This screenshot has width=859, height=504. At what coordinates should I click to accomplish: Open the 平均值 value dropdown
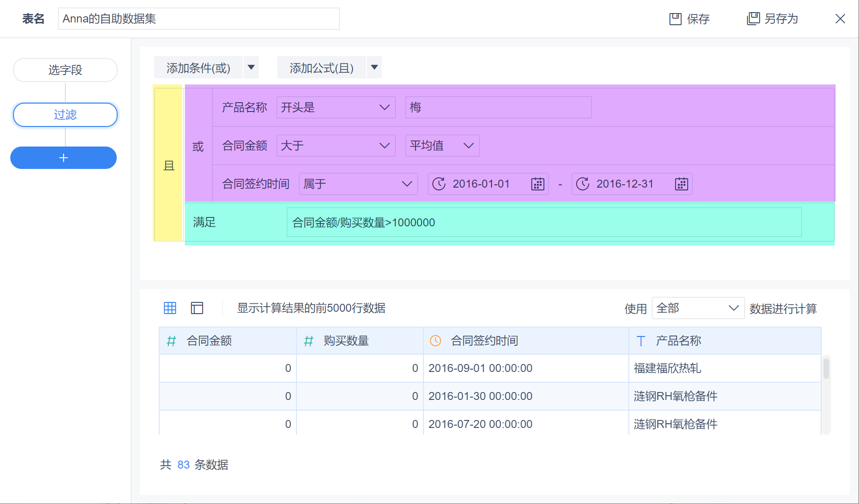point(443,146)
